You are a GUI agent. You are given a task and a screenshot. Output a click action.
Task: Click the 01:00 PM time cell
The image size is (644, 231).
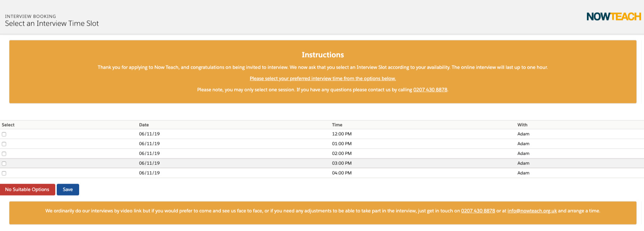(x=342, y=144)
